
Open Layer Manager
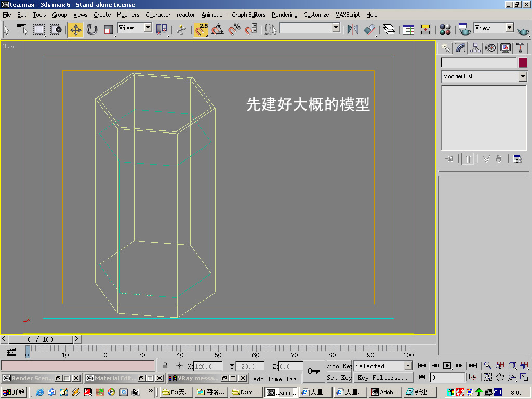[x=389, y=30]
